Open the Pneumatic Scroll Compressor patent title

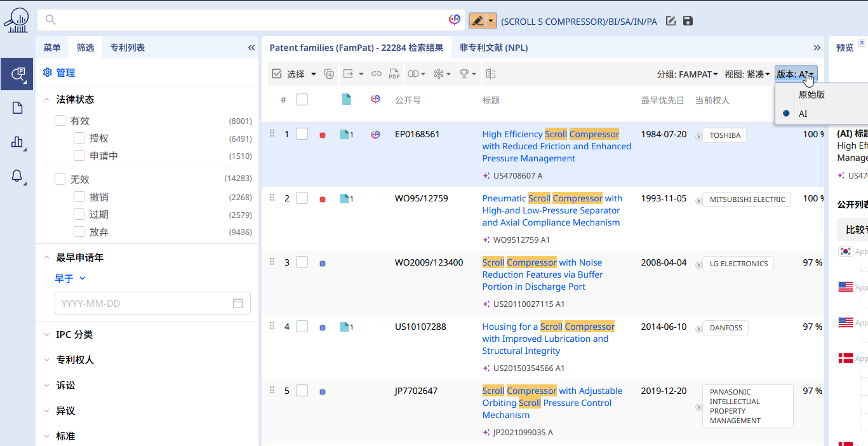(552, 210)
